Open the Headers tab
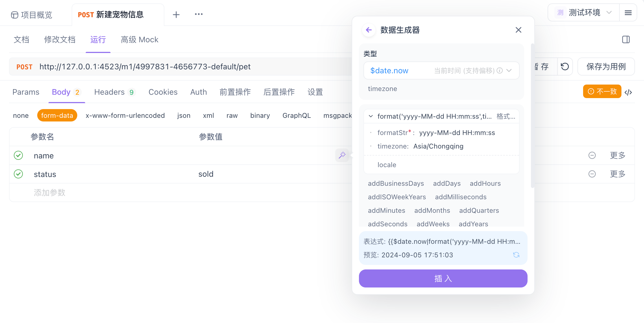 coord(110,92)
